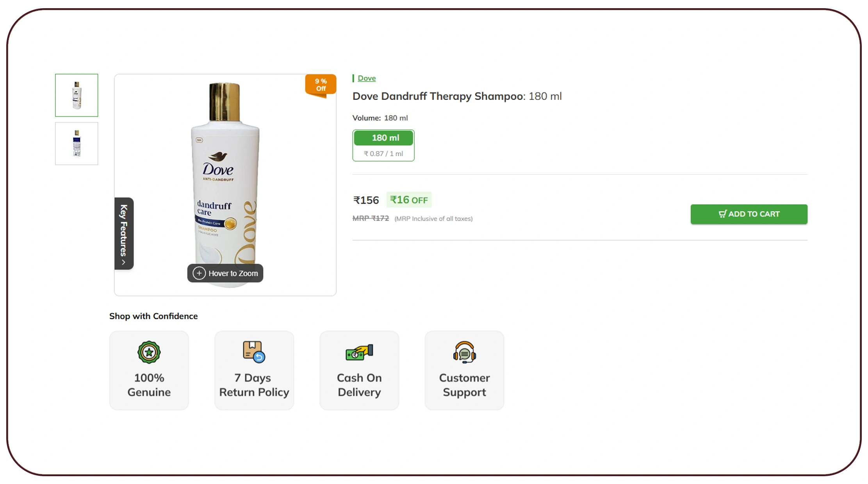Click the Customer Support card label
Viewport: 868px width, 484px height.
[464, 385]
